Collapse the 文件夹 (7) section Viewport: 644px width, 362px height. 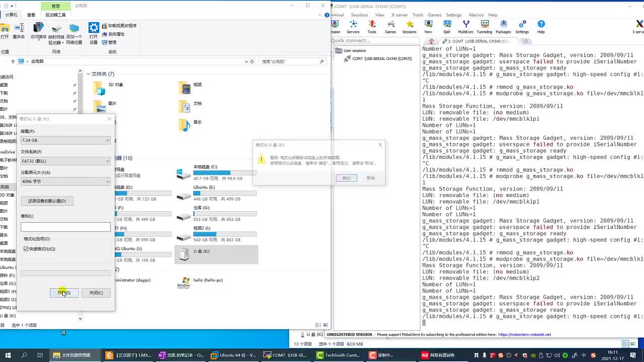click(x=88, y=74)
